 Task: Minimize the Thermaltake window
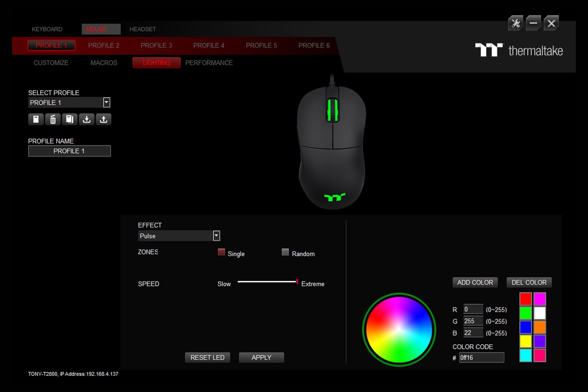(x=533, y=24)
